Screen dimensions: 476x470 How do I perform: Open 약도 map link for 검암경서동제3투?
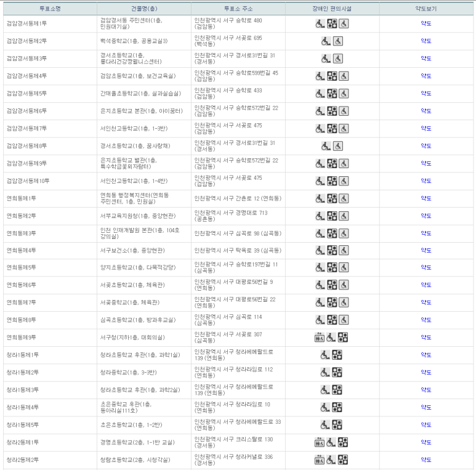point(426,59)
